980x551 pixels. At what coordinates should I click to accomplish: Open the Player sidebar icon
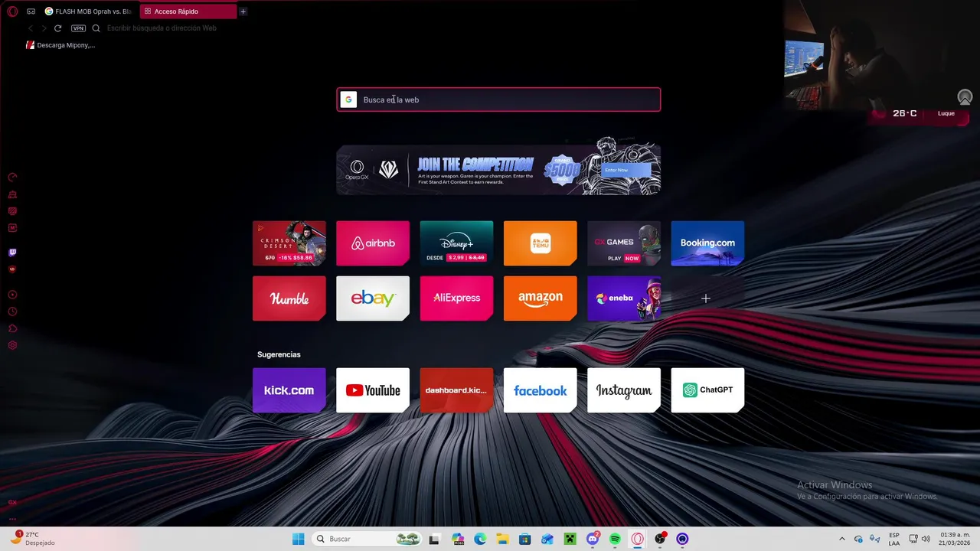[x=12, y=295]
